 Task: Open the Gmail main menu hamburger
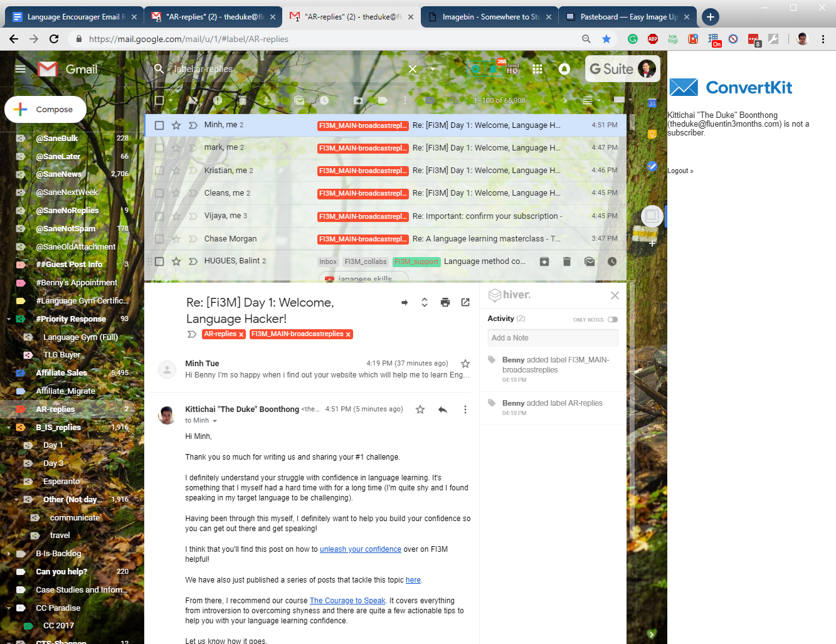[x=20, y=69]
